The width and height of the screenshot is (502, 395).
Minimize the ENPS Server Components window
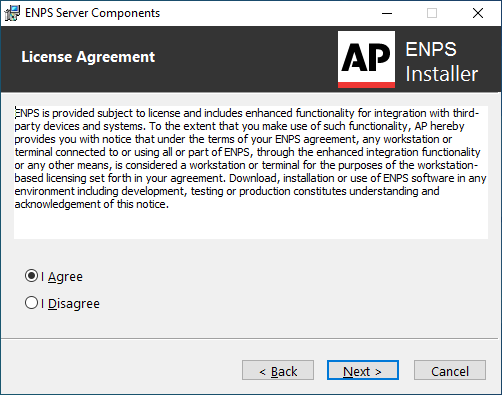387,13
